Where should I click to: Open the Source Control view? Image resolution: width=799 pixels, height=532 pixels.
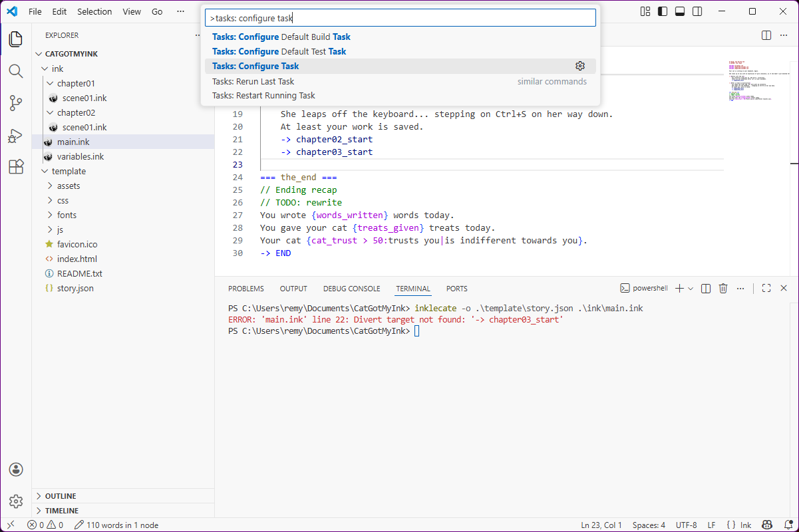[16, 103]
